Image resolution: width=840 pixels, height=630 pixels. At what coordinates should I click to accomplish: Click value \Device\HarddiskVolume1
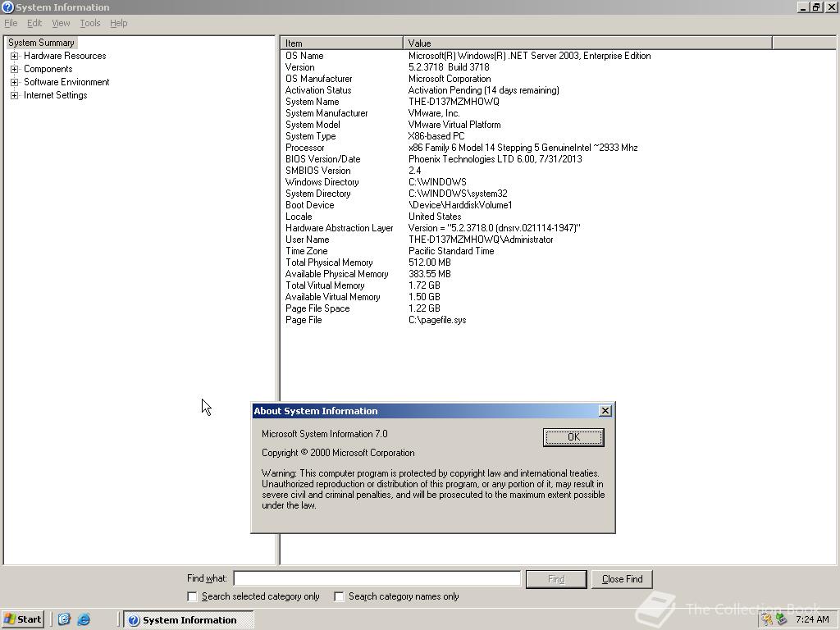click(x=460, y=205)
